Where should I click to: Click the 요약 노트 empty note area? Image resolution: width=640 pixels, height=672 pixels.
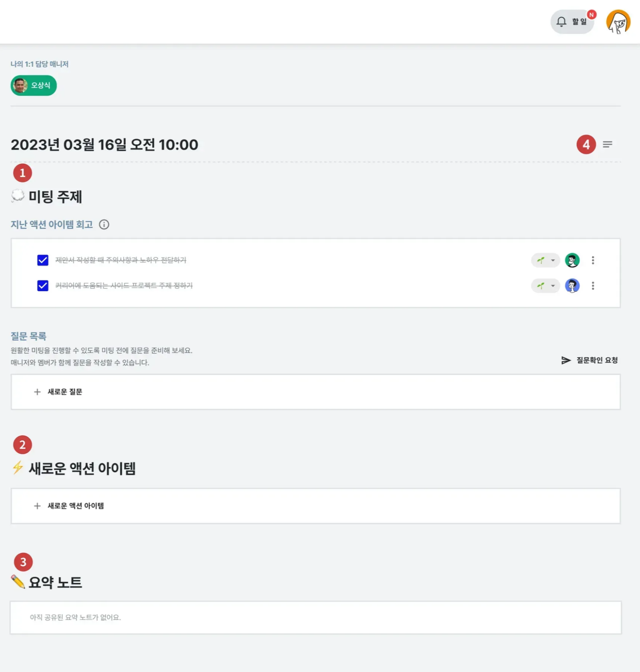tap(316, 617)
